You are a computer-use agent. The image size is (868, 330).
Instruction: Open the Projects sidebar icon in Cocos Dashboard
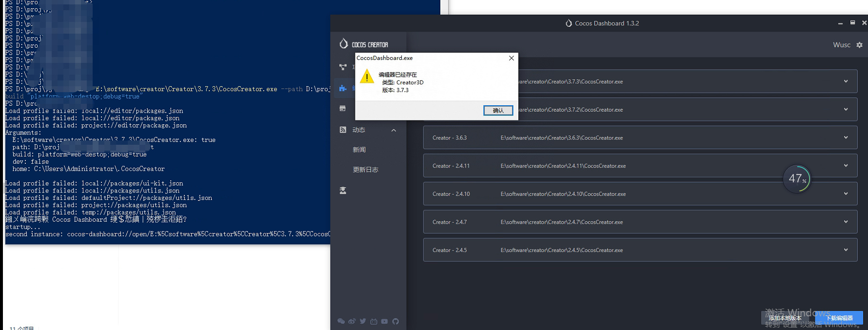[343, 67]
